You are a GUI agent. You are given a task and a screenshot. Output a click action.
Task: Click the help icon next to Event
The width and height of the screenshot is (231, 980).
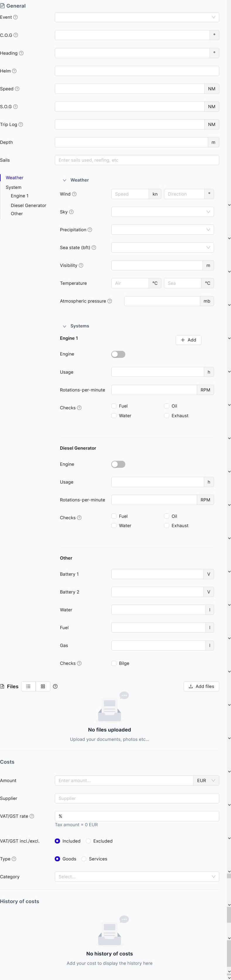point(16,17)
